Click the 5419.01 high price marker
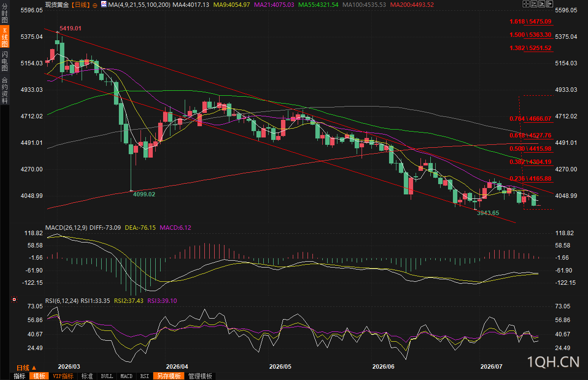588x380 pixels. point(71,28)
